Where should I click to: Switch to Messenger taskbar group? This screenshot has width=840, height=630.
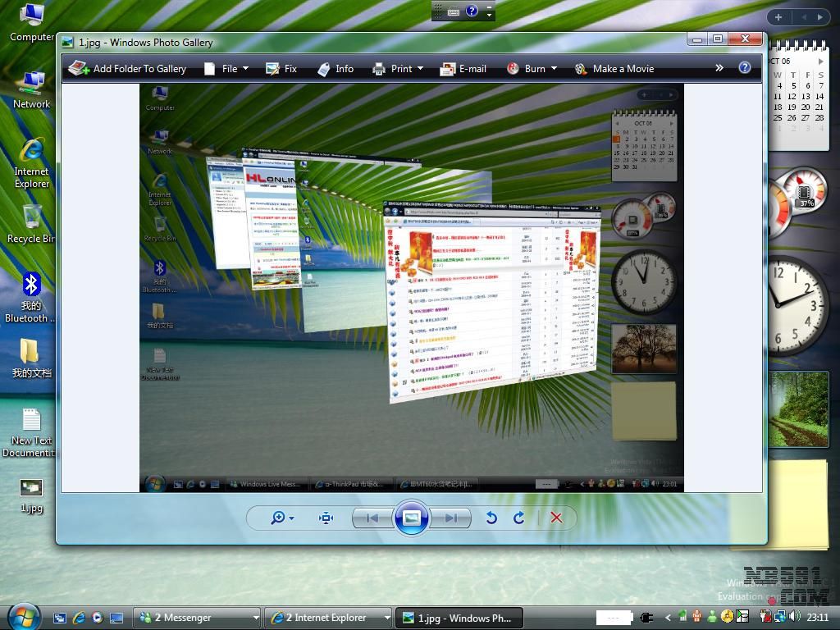(x=197, y=618)
